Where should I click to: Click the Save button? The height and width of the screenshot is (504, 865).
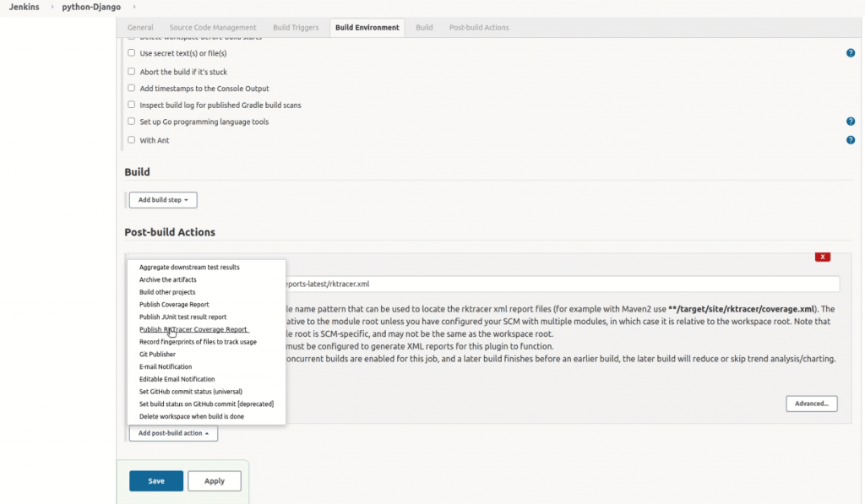point(156,481)
